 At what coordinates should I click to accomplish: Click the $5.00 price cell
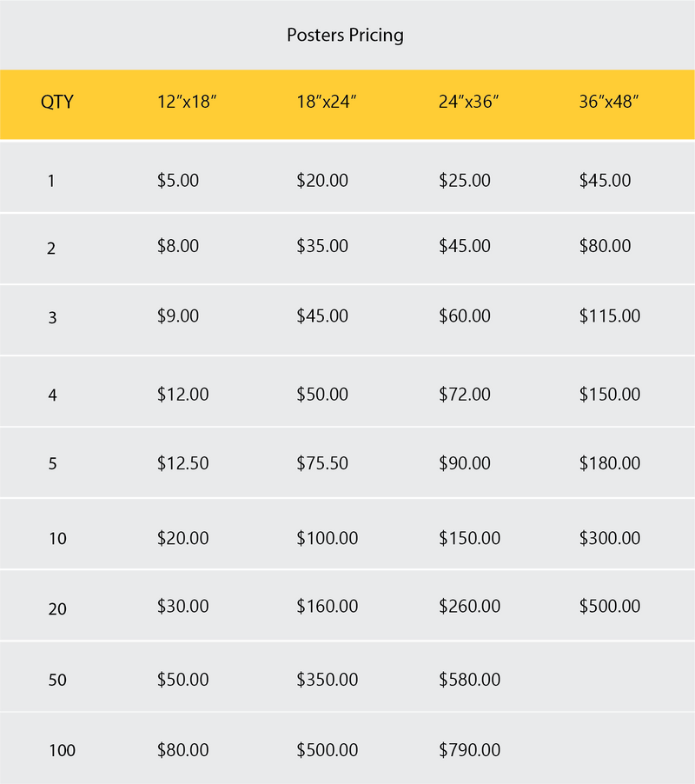coord(178,181)
